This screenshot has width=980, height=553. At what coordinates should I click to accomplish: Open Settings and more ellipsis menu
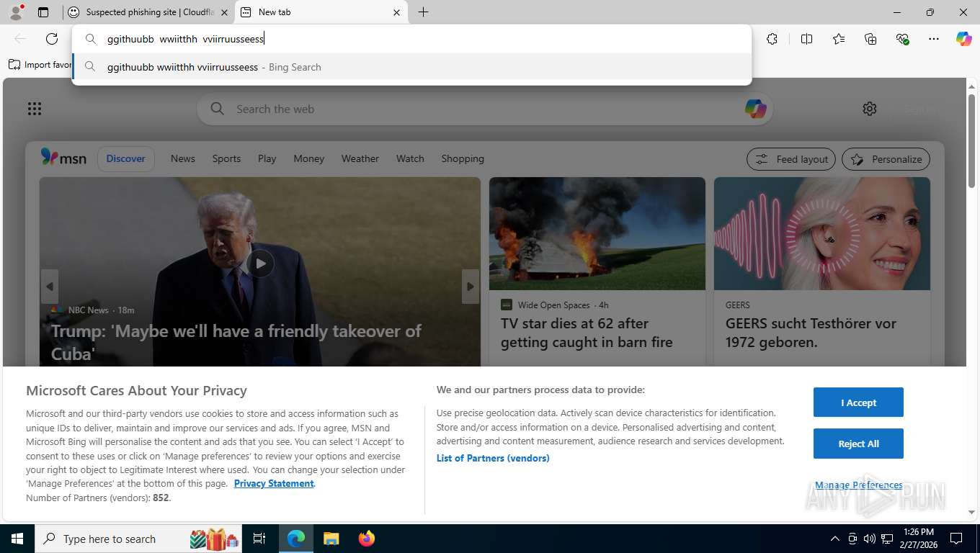(934, 39)
